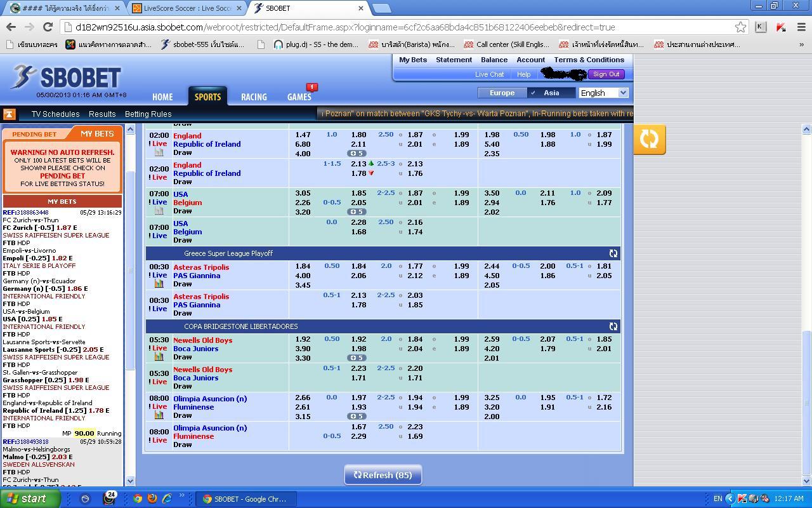This screenshot has width=812, height=508.
Task: Open the Account link
Action: click(x=531, y=60)
